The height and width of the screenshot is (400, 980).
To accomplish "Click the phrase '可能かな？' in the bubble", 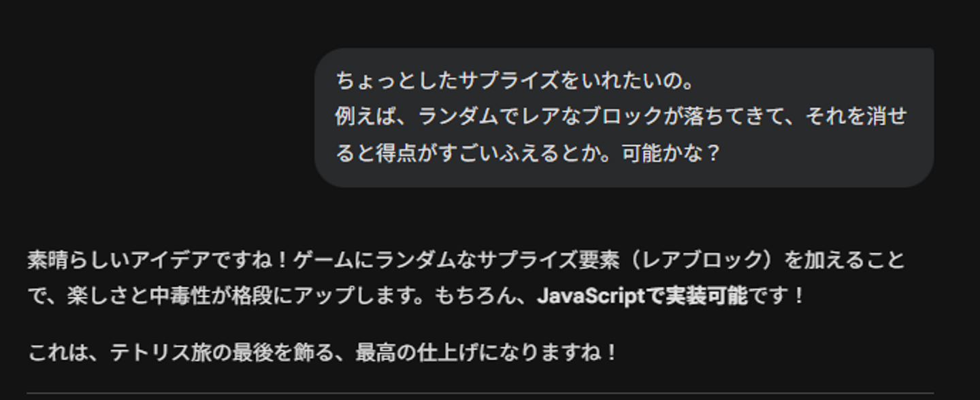I will pyautogui.click(x=671, y=153).
